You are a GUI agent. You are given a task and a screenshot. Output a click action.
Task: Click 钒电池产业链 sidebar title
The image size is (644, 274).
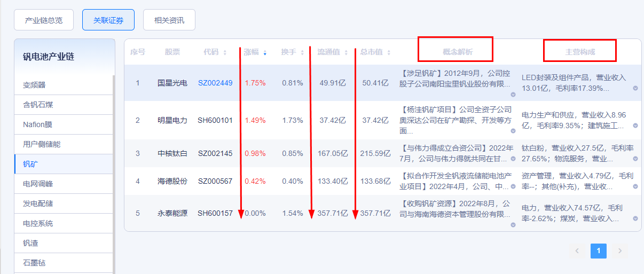(49, 57)
